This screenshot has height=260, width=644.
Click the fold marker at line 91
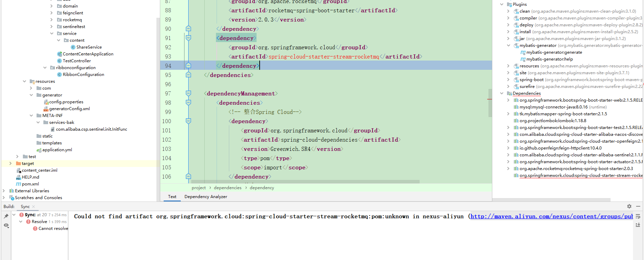coord(188,38)
